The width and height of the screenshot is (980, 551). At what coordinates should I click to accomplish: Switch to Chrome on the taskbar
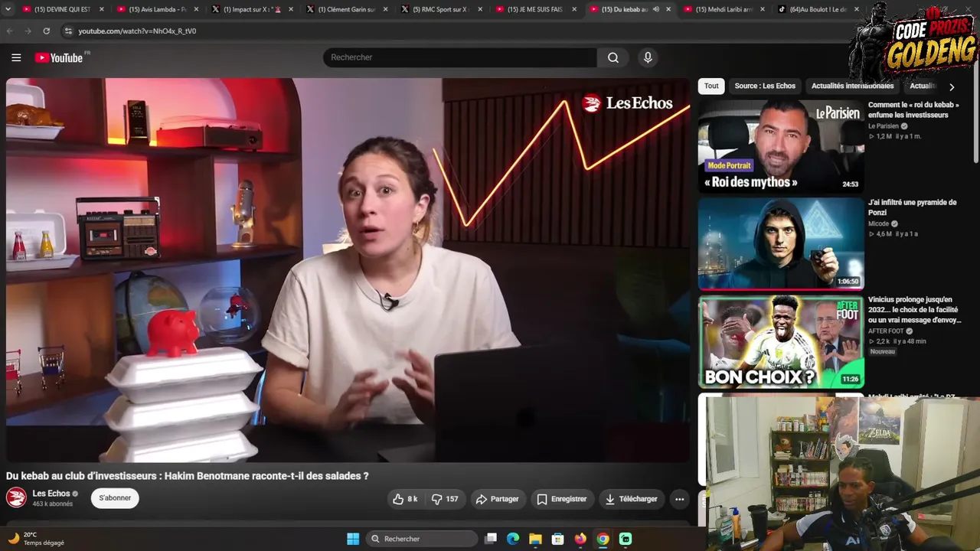tap(603, 539)
